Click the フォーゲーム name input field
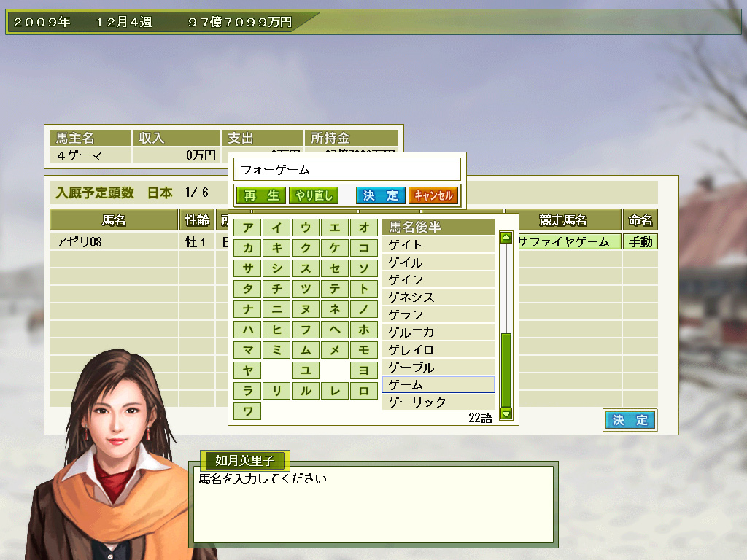747x560 pixels. 347,169
